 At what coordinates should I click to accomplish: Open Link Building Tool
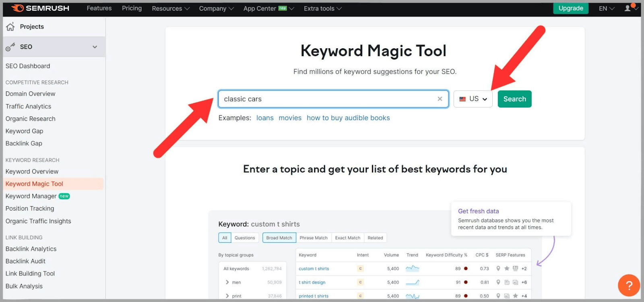(30, 273)
